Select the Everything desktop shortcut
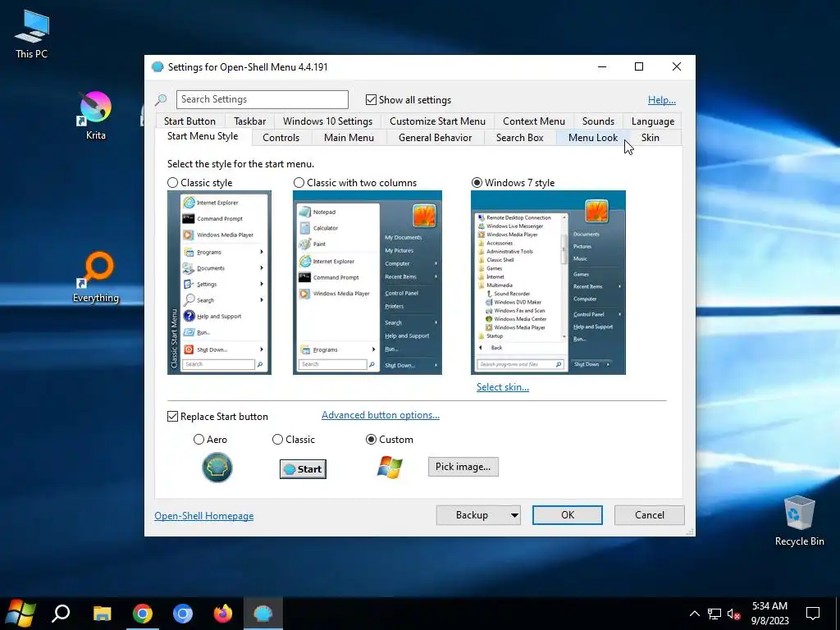The width and height of the screenshot is (840, 630). (x=95, y=277)
